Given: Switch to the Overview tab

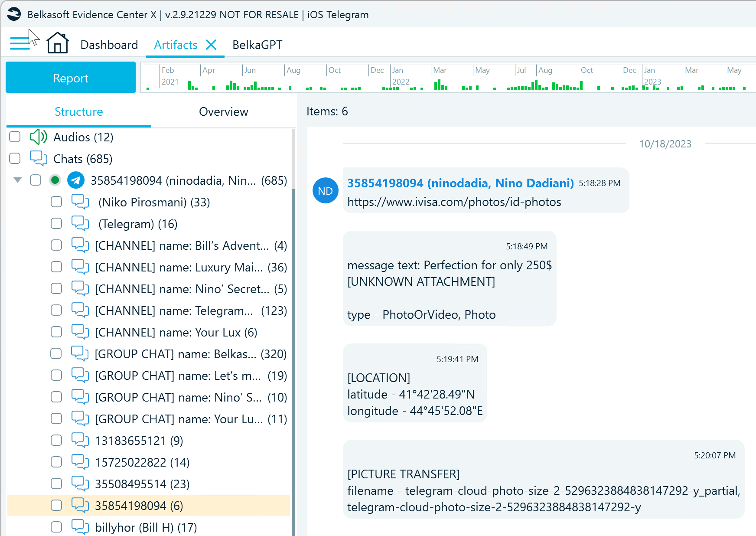Looking at the screenshot, I should pos(223,112).
